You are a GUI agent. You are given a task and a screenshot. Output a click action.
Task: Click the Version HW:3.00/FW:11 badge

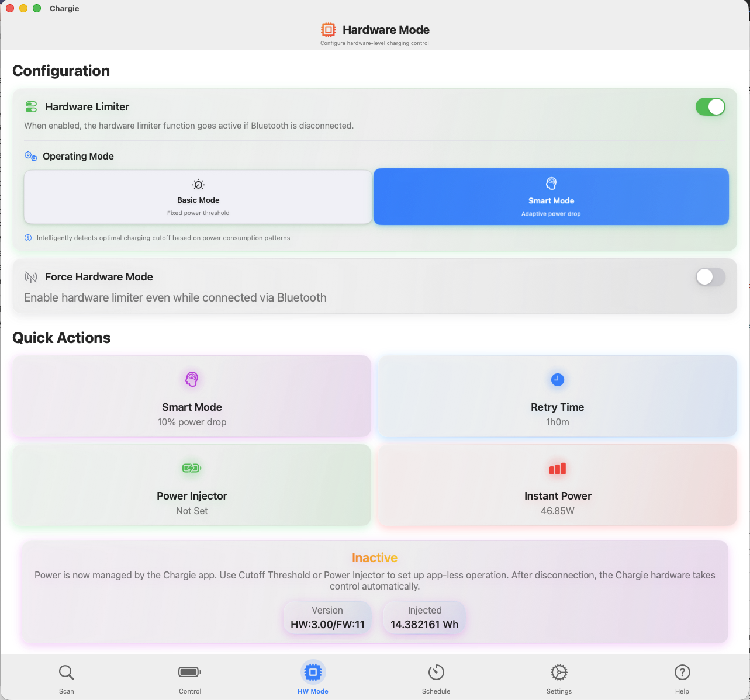coord(327,618)
